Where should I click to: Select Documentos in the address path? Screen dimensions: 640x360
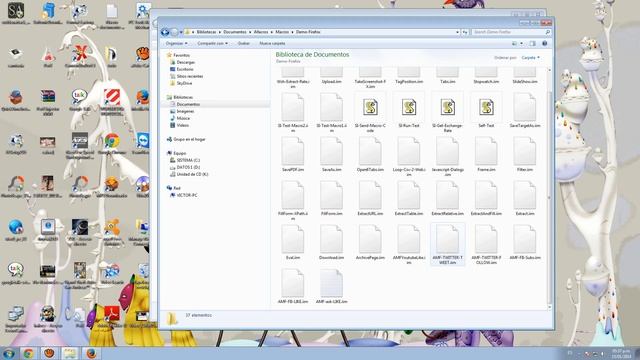(x=235, y=32)
